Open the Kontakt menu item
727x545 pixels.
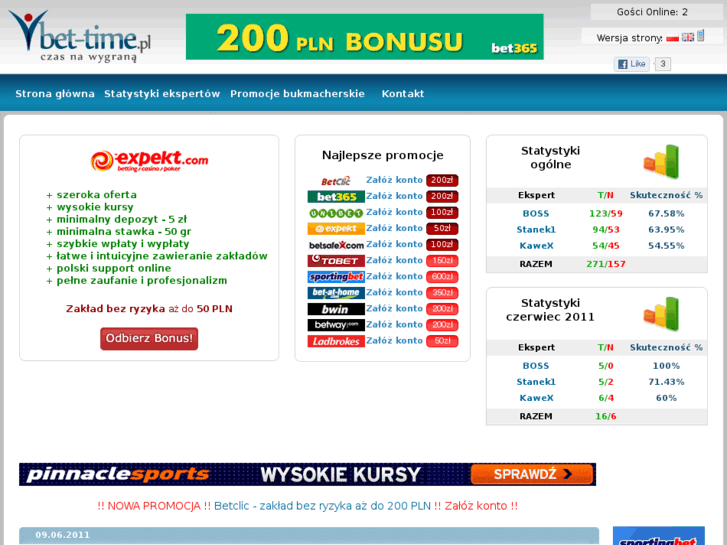click(402, 94)
